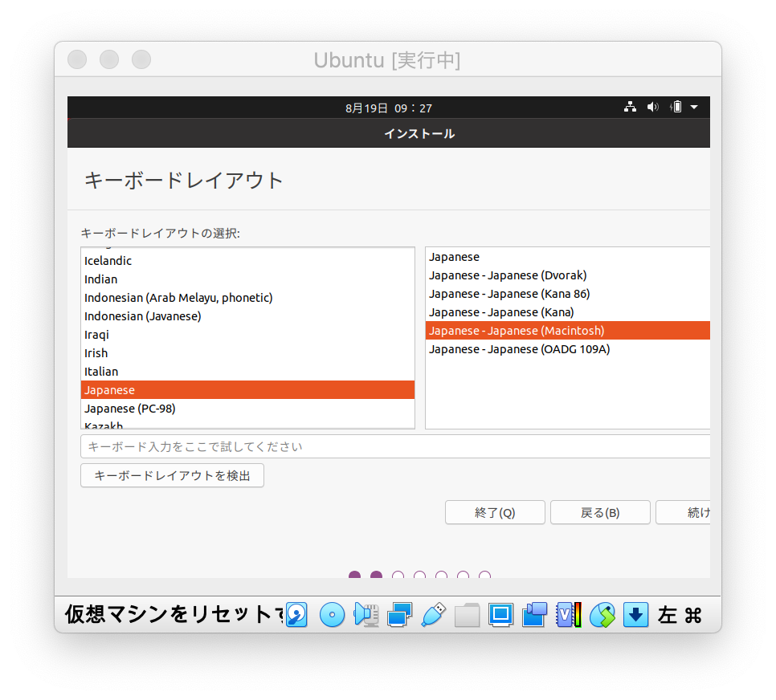Click the recording status icon in status bar
776x700 pixels.
(x=534, y=615)
